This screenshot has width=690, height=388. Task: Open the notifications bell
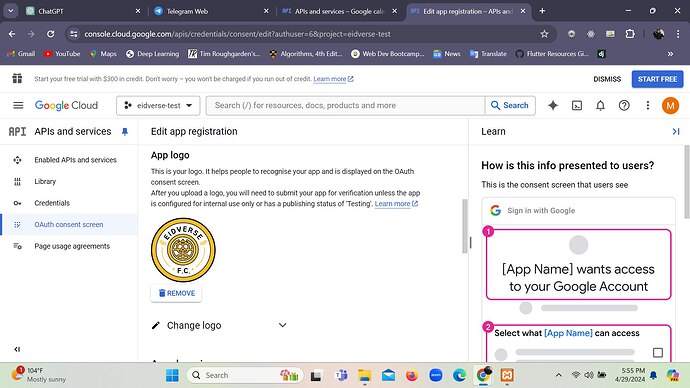click(x=600, y=105)
